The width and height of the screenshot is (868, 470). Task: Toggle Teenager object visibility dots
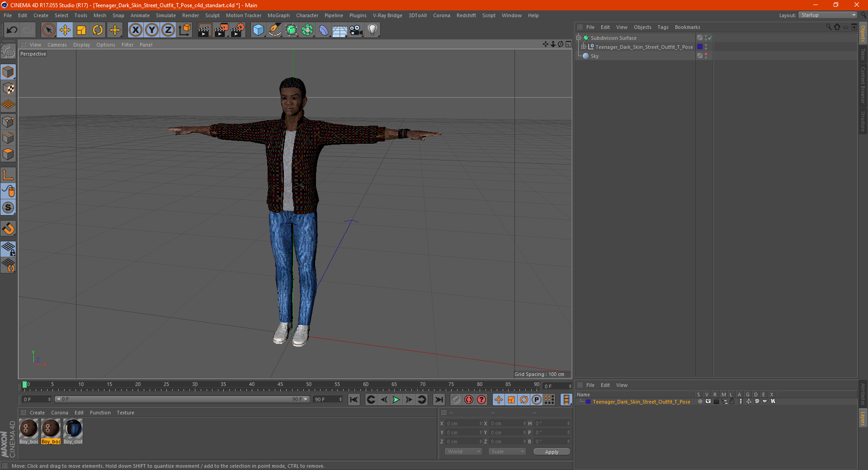706,47
